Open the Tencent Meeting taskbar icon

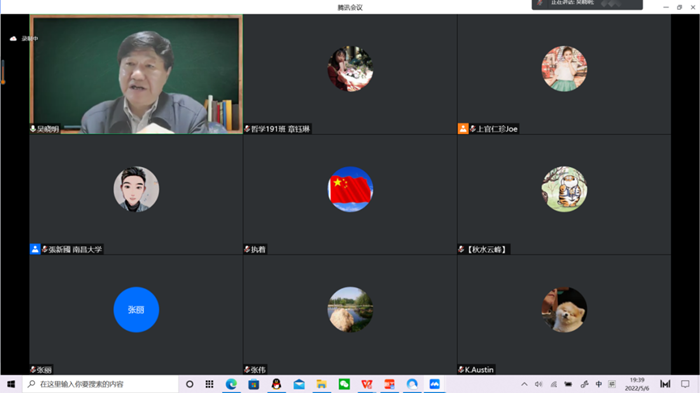point(434,384)
